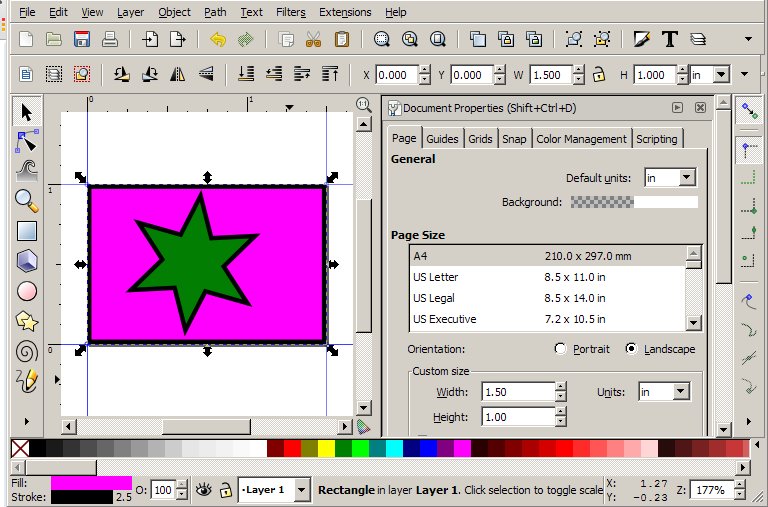Activate the Spiral tool
This screenshot has width=768, height=507.
[27, 351]
